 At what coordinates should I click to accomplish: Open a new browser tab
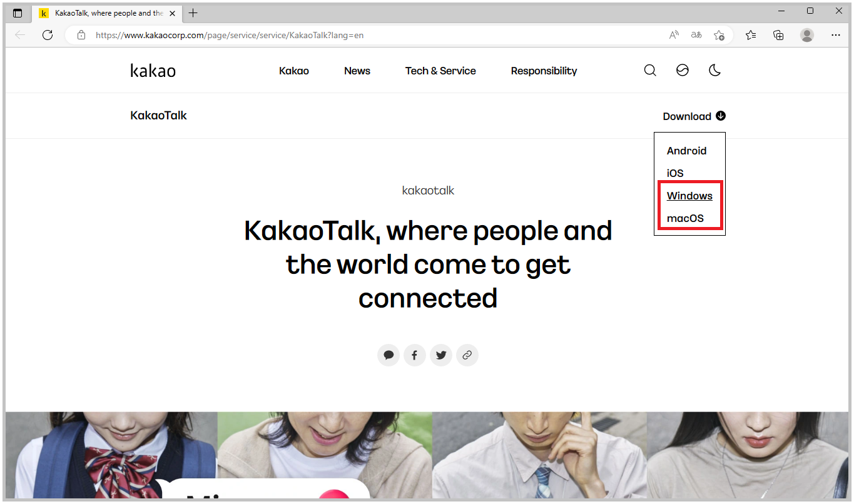coord(193,13)
